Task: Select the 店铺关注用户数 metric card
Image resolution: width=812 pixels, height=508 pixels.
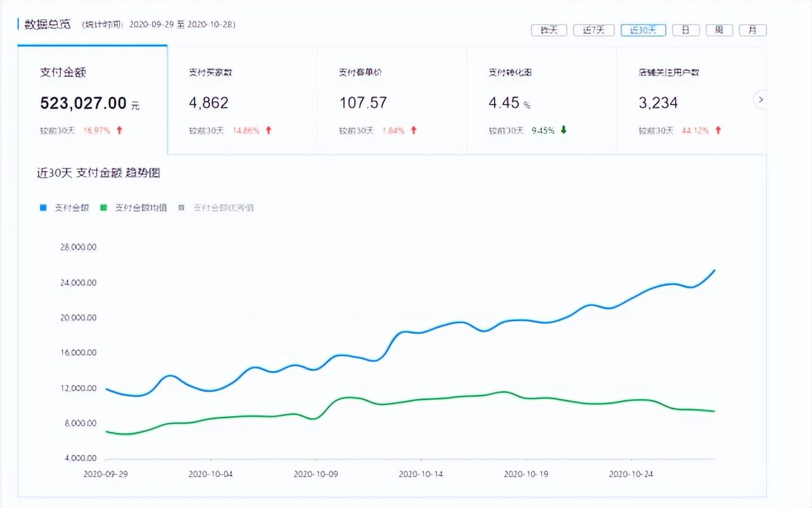Action: tap(684, 100)
